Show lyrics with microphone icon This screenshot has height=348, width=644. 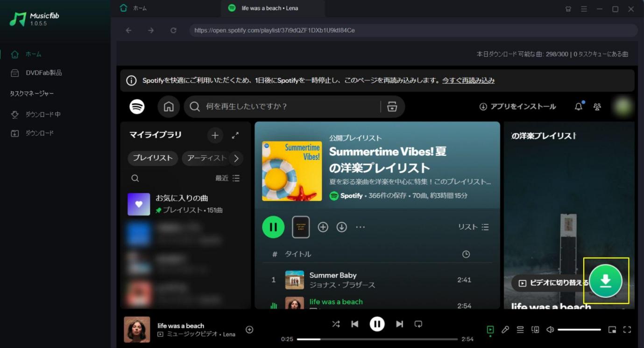[x=505, y=330]
